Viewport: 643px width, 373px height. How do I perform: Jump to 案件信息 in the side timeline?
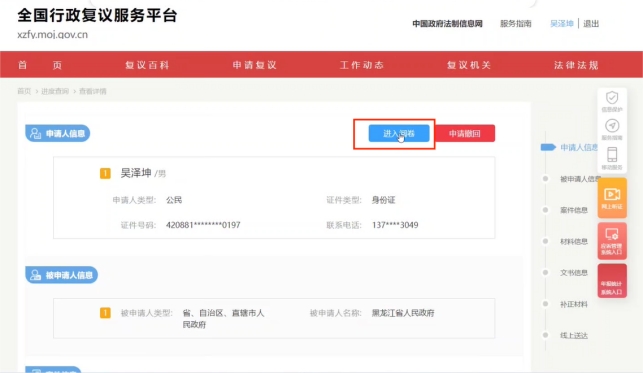tap(574, 210)
